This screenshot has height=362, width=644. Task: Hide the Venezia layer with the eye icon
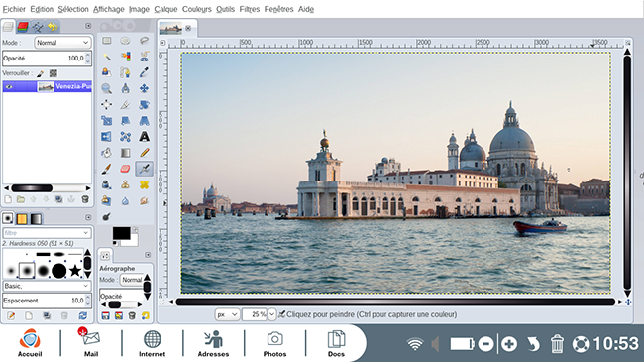click(9, 87)
